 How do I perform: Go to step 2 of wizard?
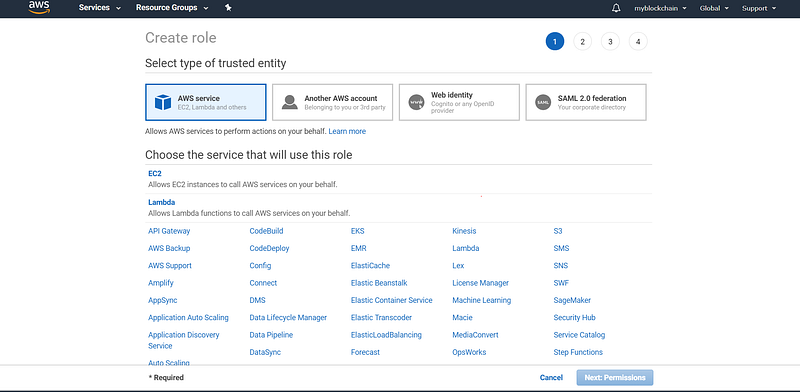click(x=582, y=41)
